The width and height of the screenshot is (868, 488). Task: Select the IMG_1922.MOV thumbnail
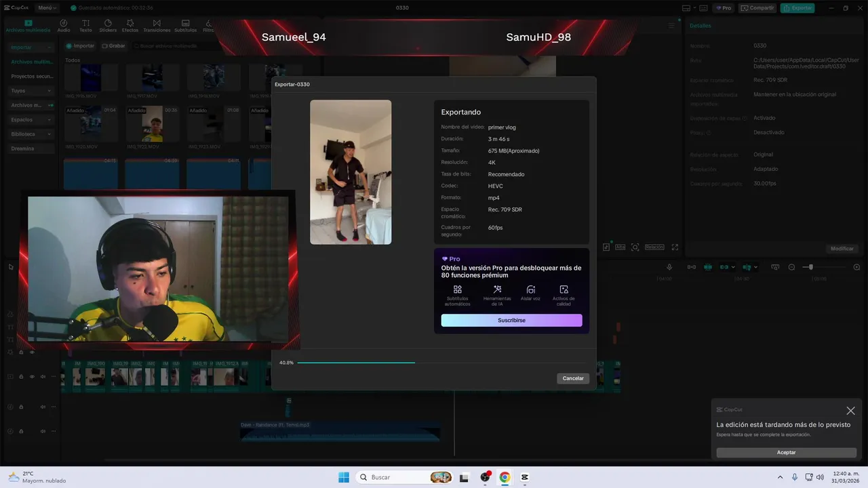(153, 125)
